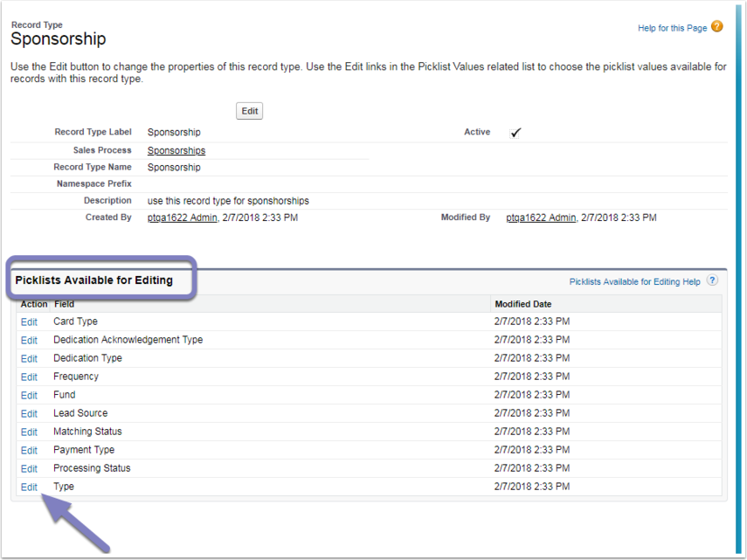Click the Modified Date column header
Screen dimensions: 747x560
click(x=522, y=304)
